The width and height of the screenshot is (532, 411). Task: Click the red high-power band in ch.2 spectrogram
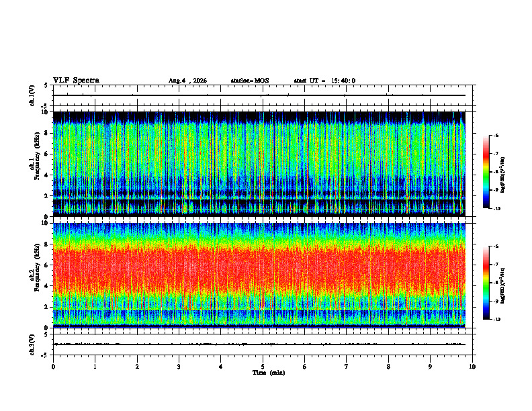pos(259,268)
